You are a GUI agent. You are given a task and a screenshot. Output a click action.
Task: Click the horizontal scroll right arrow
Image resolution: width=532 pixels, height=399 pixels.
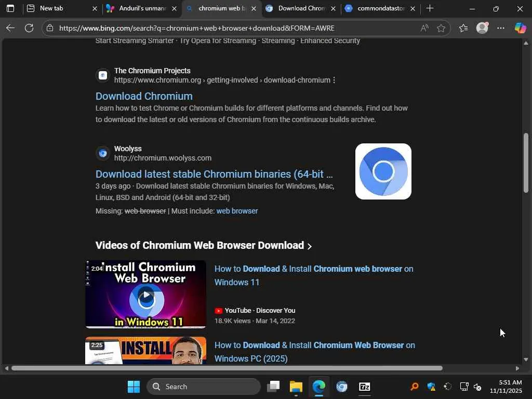(517, 368)
